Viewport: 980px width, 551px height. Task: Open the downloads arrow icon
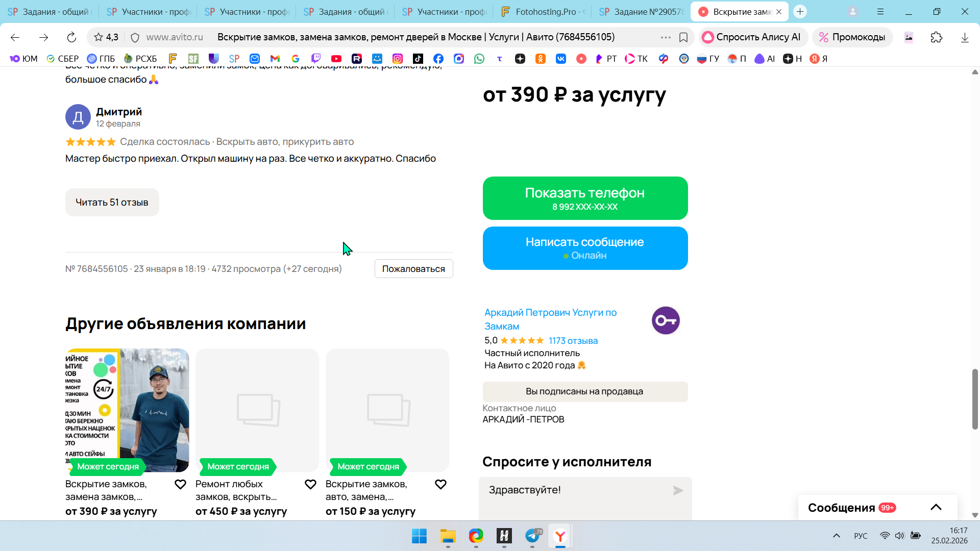coord(964,37)
